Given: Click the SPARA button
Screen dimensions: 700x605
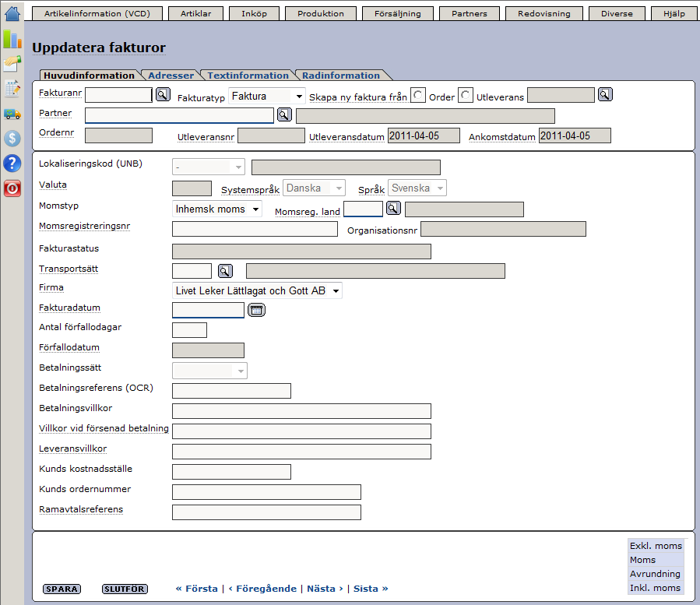Looking at the screenshot, I should pyautogui.click(x=62, y=589).
